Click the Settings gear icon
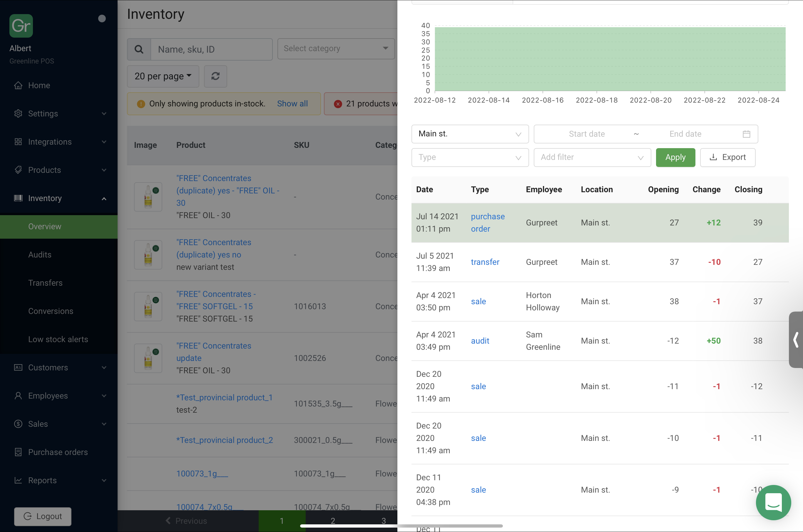803x532 pixels. click(x=18, y=113)
